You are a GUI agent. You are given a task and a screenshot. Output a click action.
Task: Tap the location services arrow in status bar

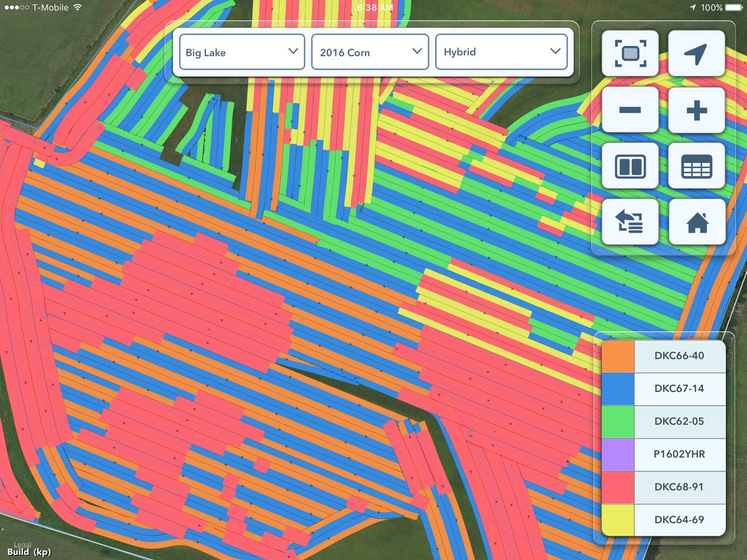coord(693,7)
